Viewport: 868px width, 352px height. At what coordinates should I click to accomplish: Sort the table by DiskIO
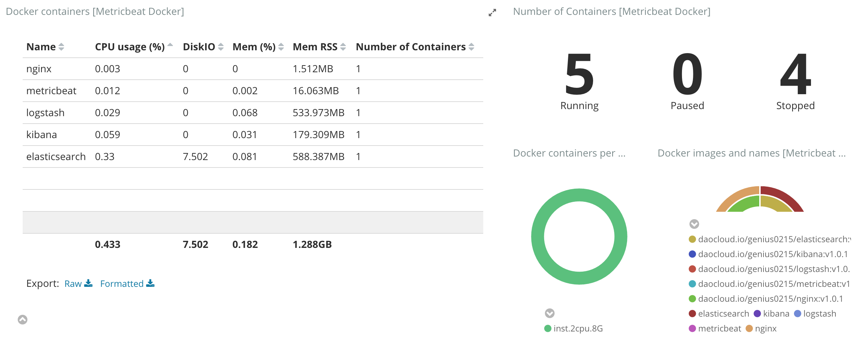(220, 46)
